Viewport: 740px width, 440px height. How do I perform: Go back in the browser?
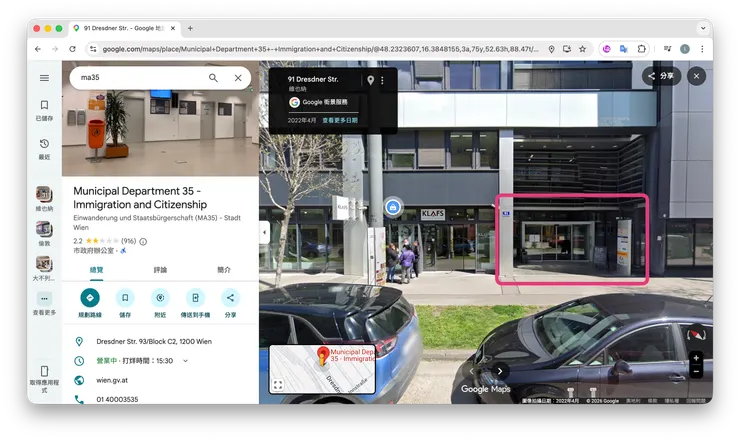click(x=38, y=49)
